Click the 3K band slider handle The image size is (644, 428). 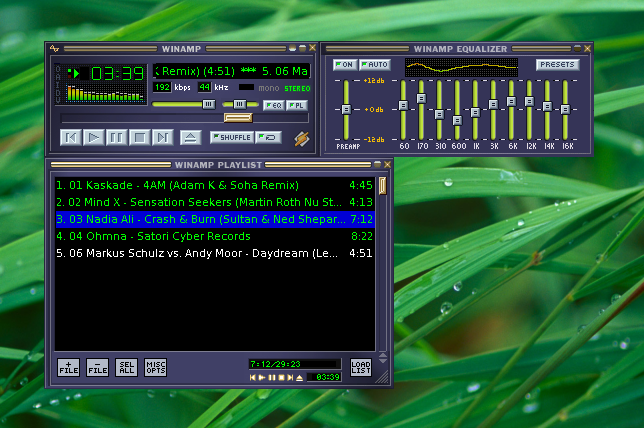tap(493, 104)
